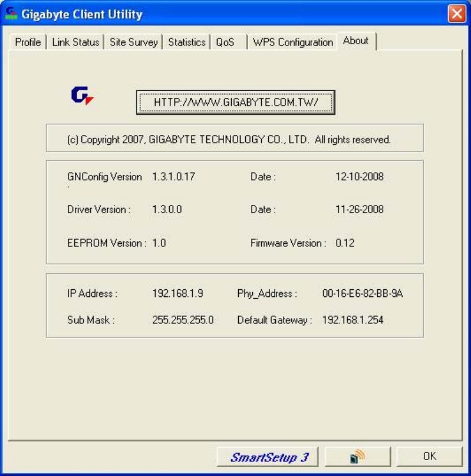Click Phy_Address value 00-16-E6-82-BB-9A

click(x=363, y=293)
